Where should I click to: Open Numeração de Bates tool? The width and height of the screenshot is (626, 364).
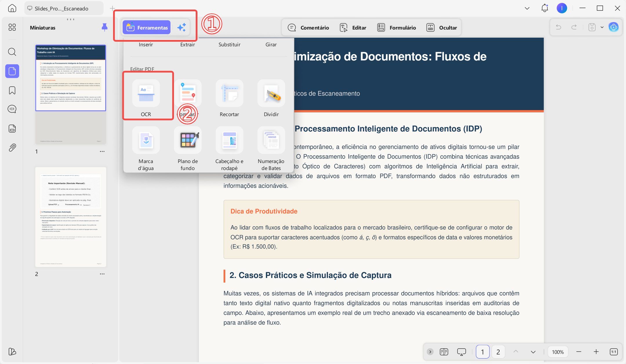click(x=271, y=148)
